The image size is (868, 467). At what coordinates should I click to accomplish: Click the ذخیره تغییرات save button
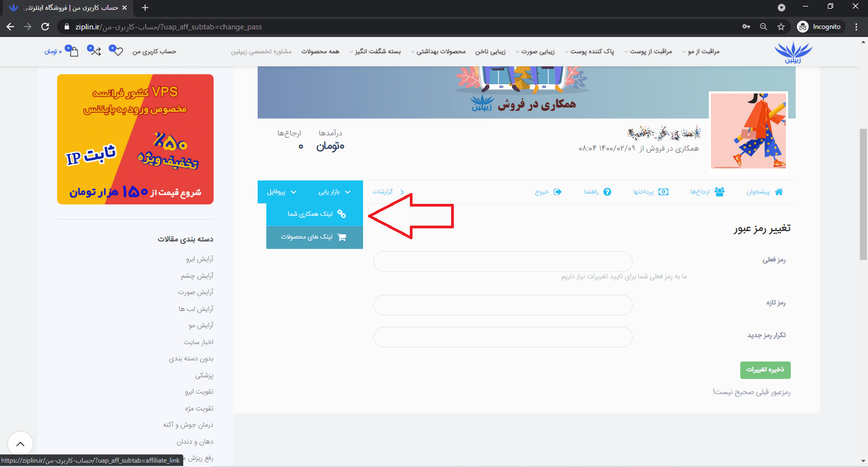(765, 370)
